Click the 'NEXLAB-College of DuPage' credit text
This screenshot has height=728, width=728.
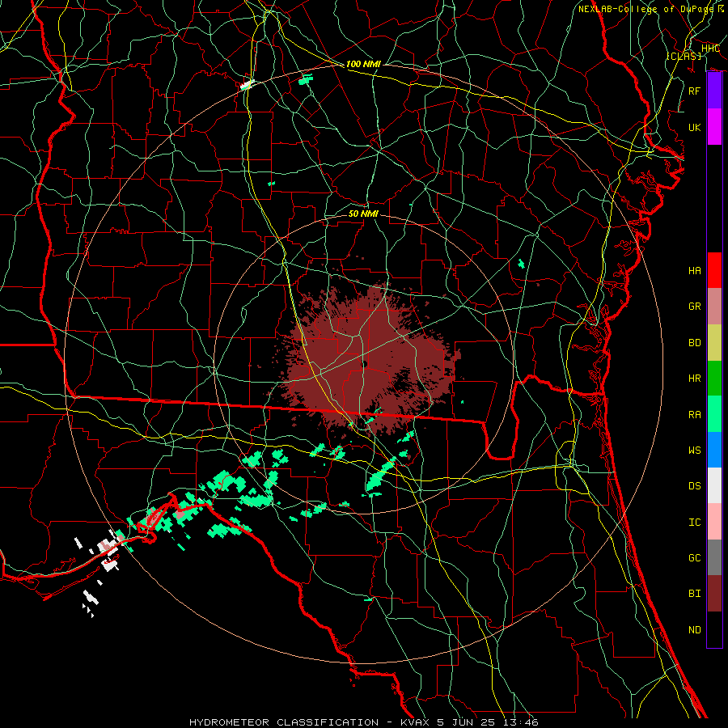click(x=647, y=9)
